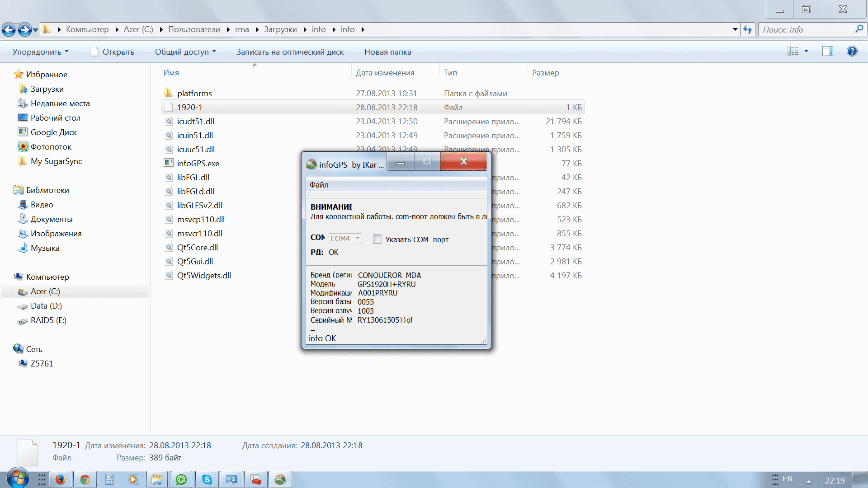Select the infoGPS.exe file

point(198,164)
